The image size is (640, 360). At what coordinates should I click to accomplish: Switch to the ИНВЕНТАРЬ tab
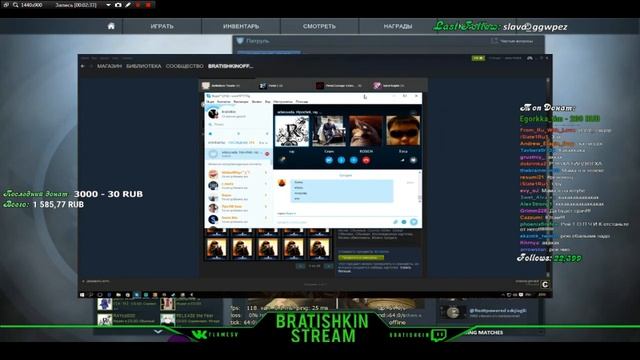(241, 26)
